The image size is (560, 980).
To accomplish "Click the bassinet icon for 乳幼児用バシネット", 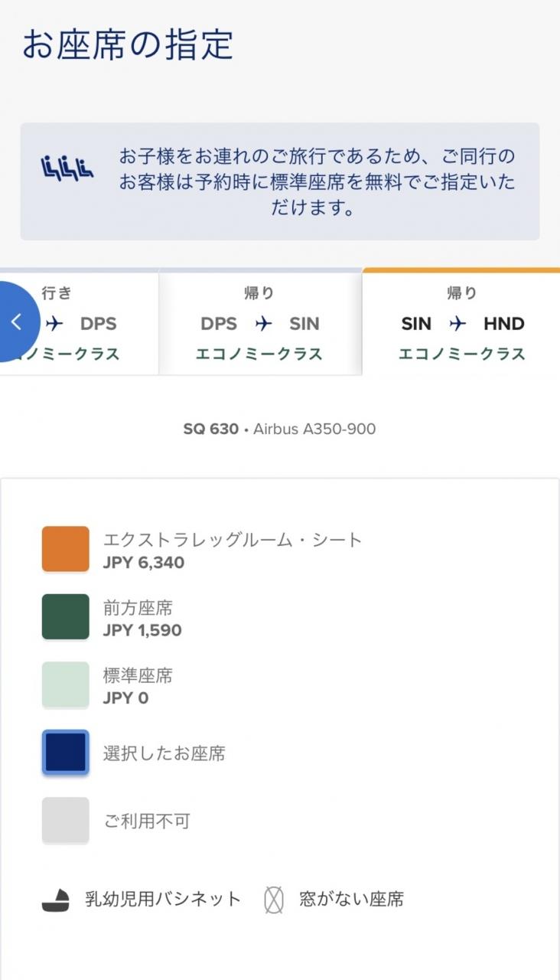I will (x=56, y=900).
